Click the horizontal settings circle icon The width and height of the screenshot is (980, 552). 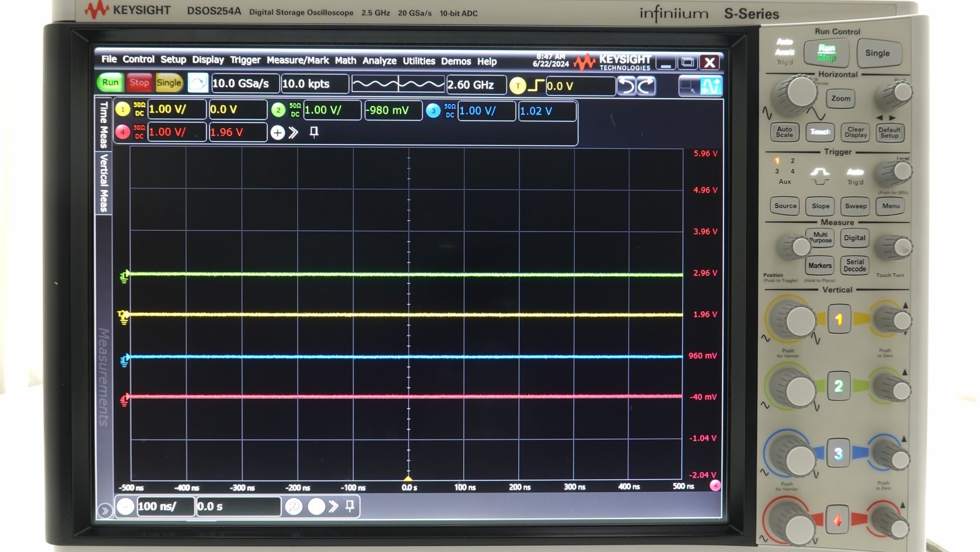coord(125,507)
